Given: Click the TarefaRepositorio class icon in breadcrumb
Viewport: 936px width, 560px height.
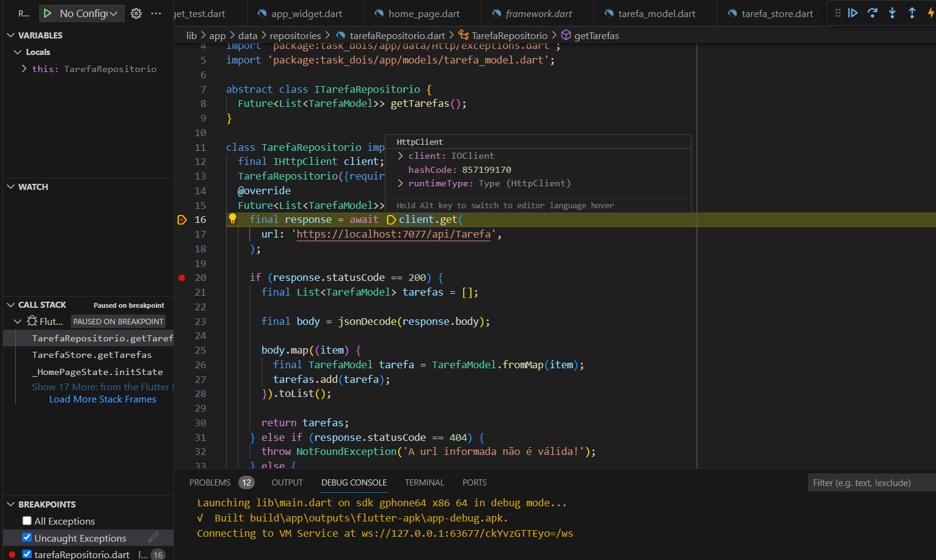Looking at the screenshot, I should tap(464, 35).
